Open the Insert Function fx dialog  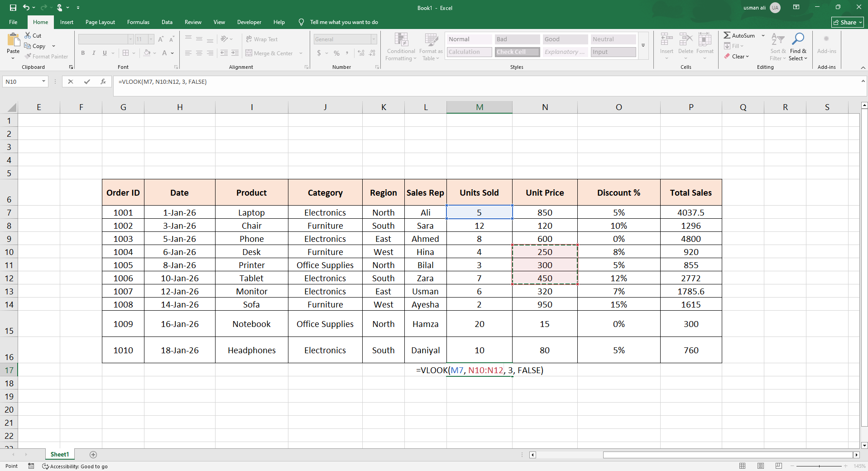point(103,82)
